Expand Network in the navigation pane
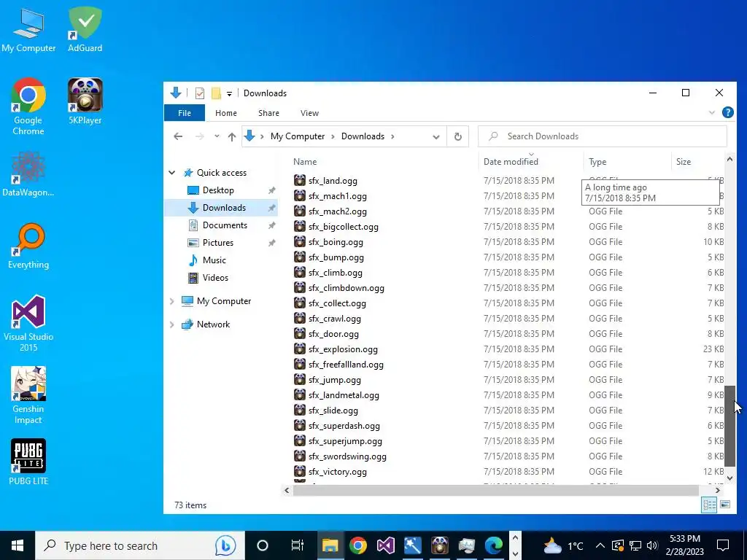 pyautogui.click(x=172, y=324)
